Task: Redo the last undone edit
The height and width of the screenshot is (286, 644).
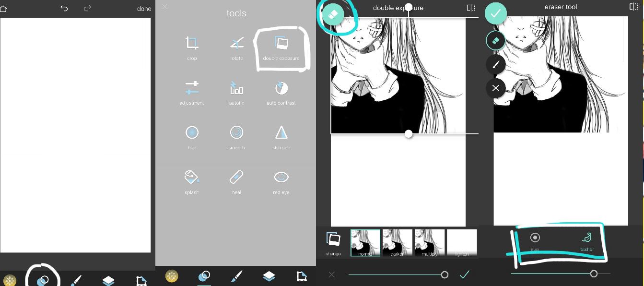Action: tap(87, 9)
